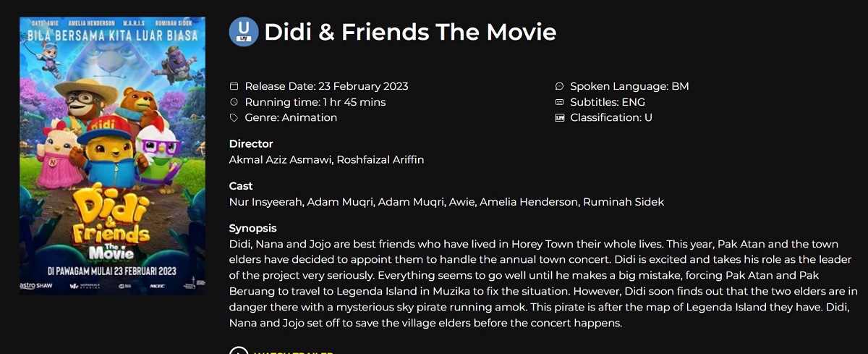The image size is (868, 354).
Task: Click the Subtitles: ENG text
Action: (608, 102)
